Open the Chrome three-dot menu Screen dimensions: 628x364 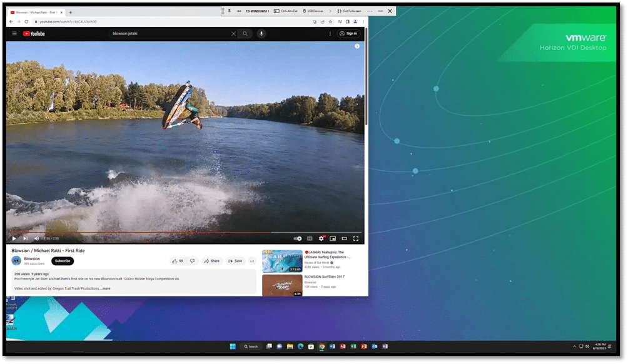pos(363,22)
